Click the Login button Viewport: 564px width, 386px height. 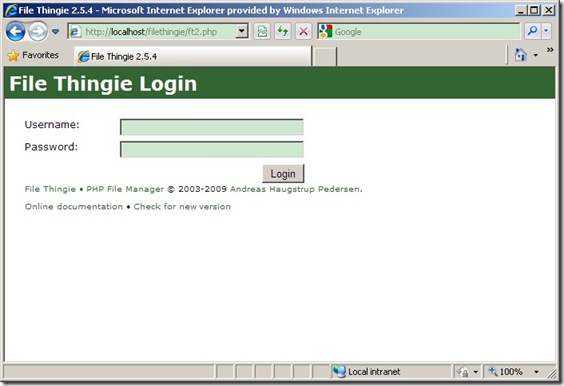click(x=283, y=174)
